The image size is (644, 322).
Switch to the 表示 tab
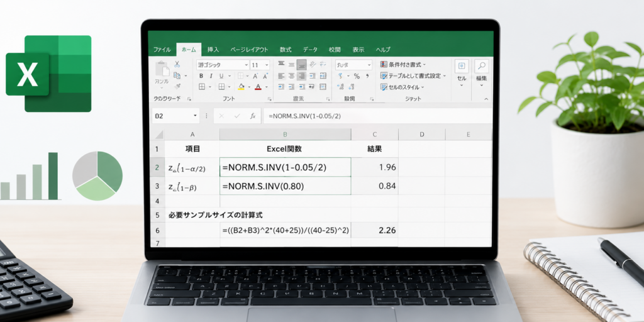tap(358, 50)
